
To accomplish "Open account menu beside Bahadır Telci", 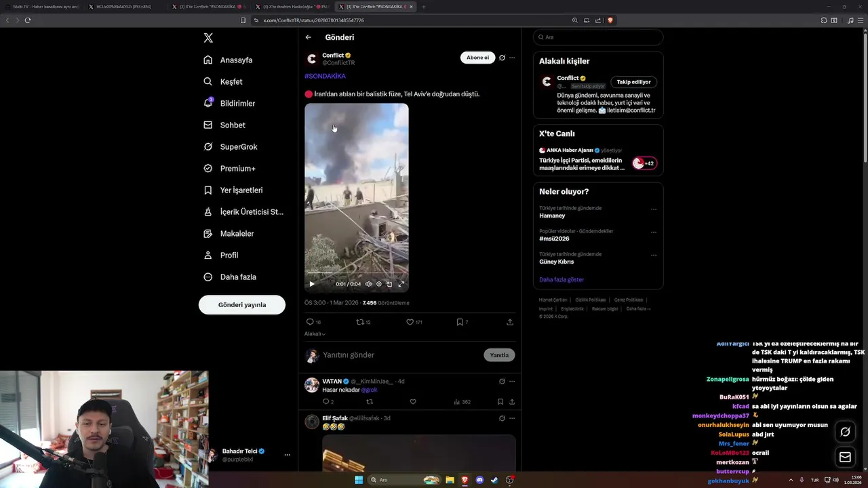I will click(288, 455).
